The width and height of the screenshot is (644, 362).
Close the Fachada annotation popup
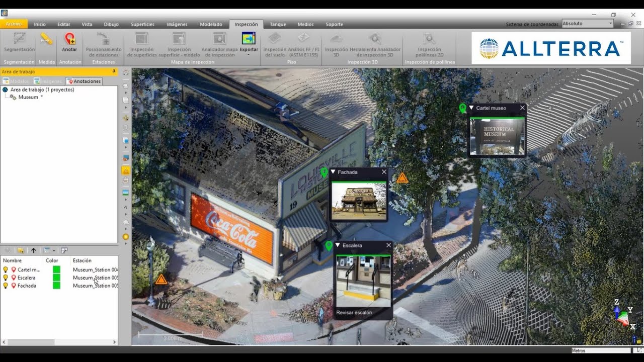(384, 172)
